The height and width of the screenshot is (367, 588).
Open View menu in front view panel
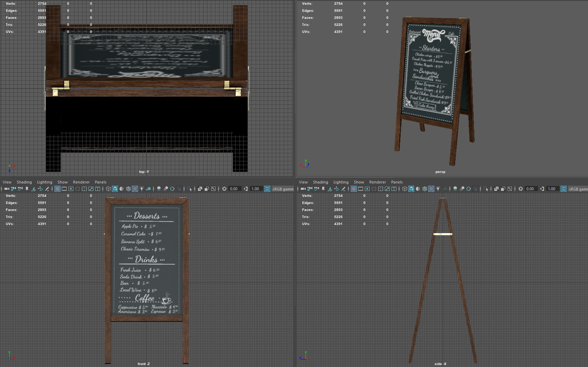coord(7,182)
